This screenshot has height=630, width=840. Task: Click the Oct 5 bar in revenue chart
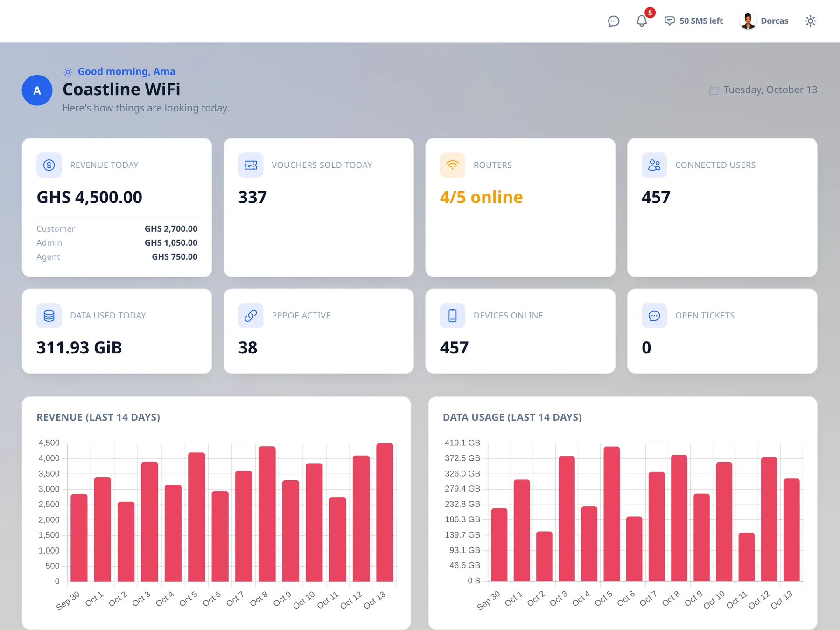point(196,517)
